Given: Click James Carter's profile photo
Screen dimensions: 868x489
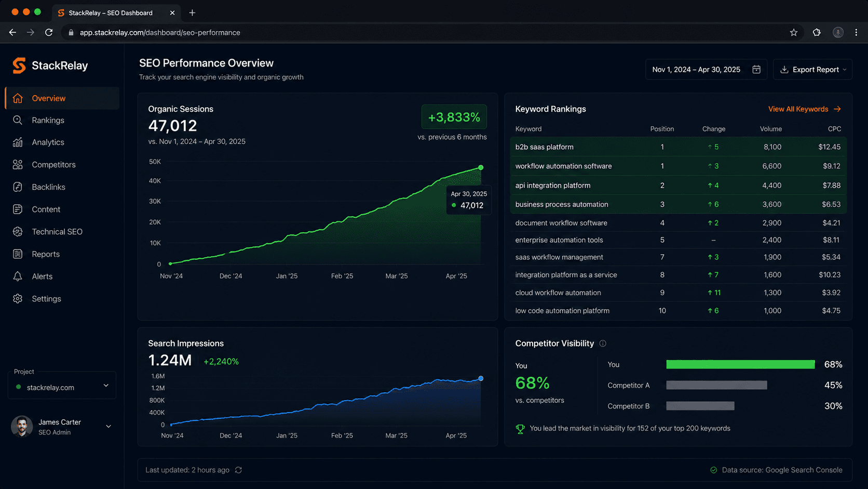Looking at the screenshot, I should point(22,427).
